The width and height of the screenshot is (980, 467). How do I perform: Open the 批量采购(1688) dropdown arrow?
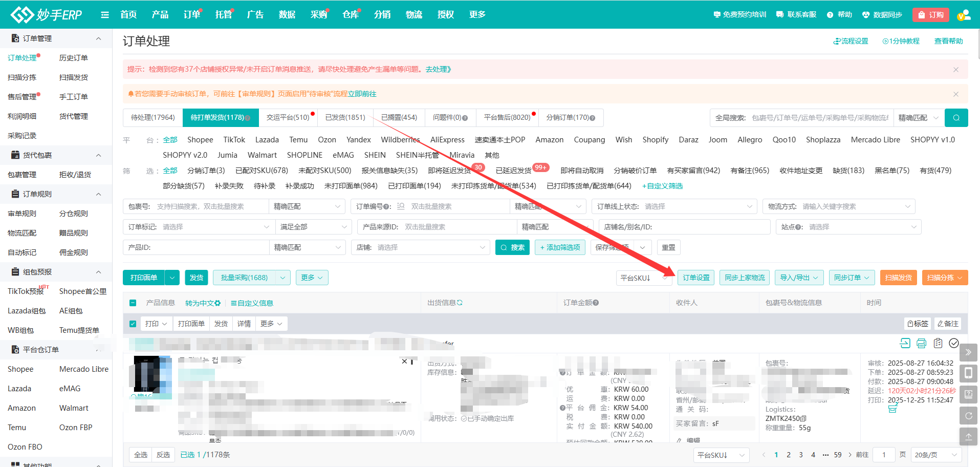[x=283, y=278]
